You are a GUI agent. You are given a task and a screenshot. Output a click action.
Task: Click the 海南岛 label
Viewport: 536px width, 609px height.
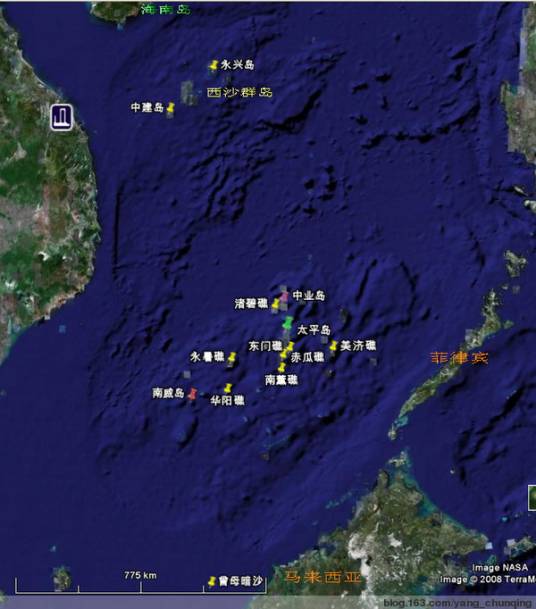(x=166, y=10)
